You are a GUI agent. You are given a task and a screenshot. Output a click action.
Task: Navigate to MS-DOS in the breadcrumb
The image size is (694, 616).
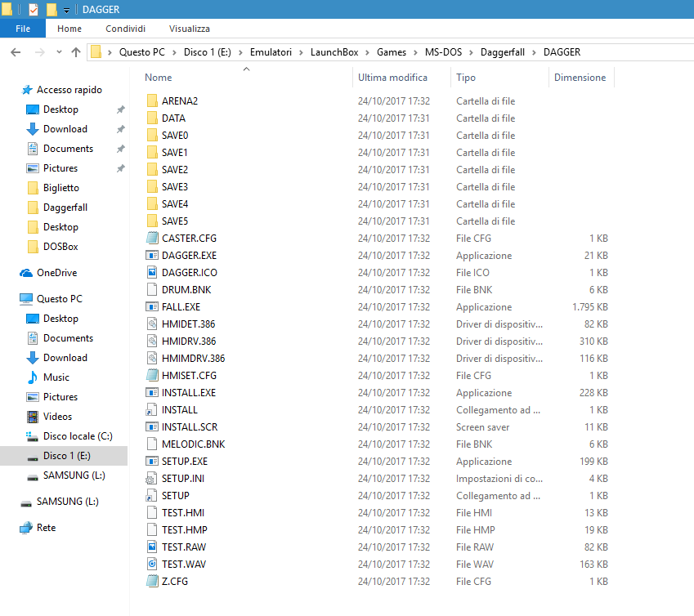coord(443,52)
